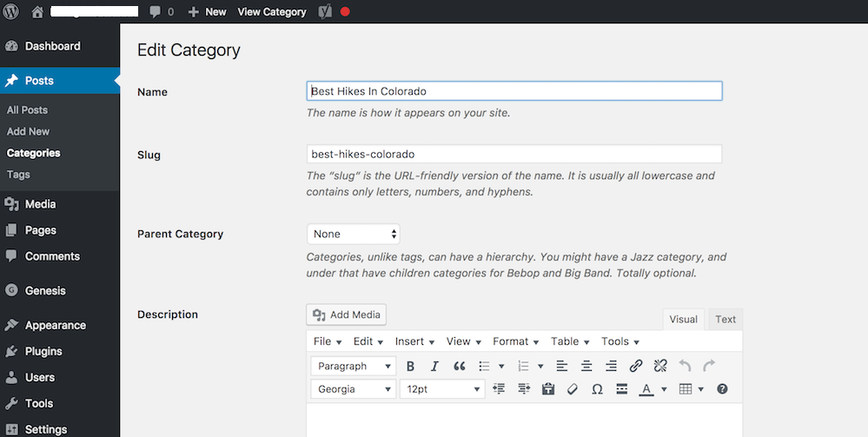868x437 pixels.
Task: Open Comments in the sidebar
Action: click(x=60, y=256)
